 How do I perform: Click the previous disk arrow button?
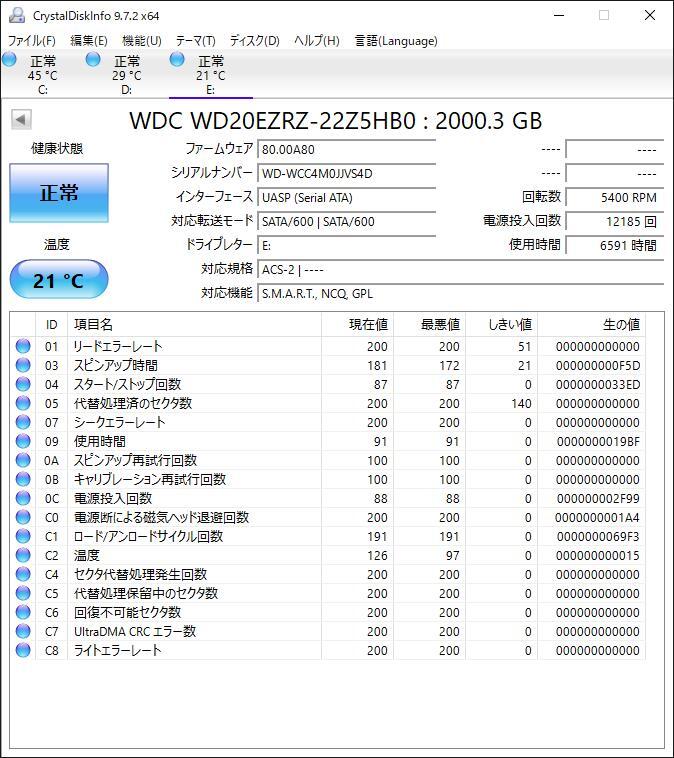[x=21, y=119]
